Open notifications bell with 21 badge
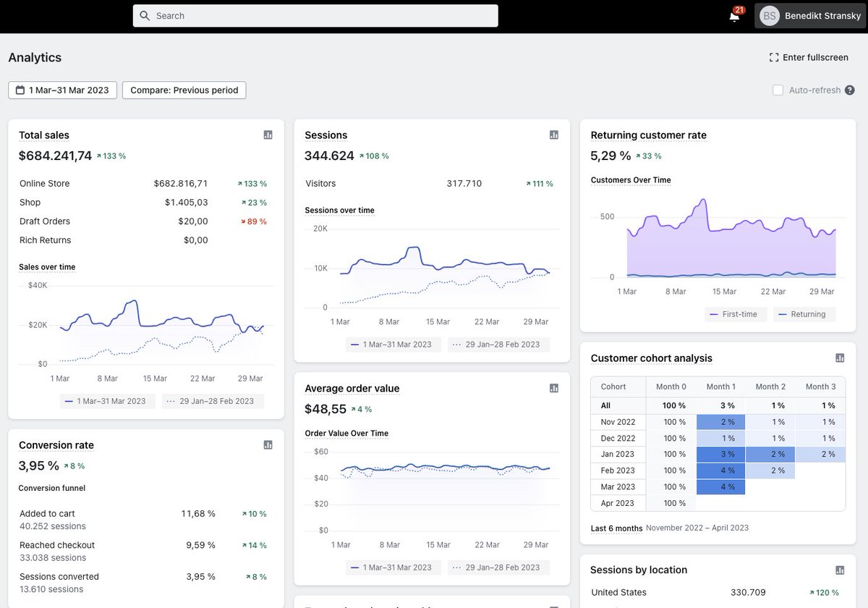 [735, 15]
